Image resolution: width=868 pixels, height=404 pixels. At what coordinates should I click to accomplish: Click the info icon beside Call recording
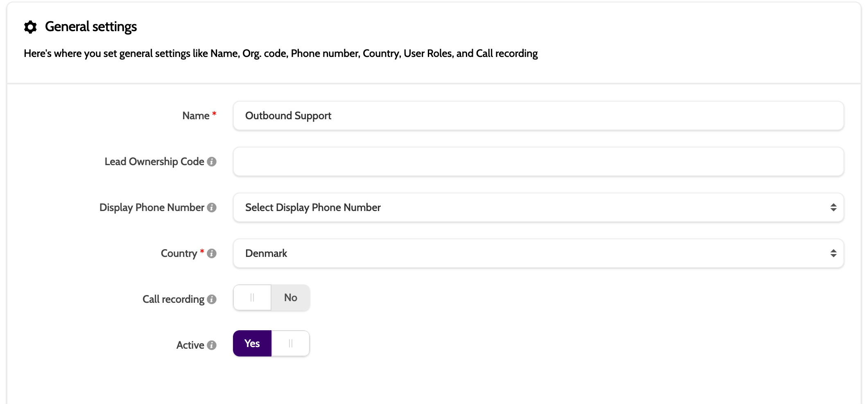[x=212, y=300]
